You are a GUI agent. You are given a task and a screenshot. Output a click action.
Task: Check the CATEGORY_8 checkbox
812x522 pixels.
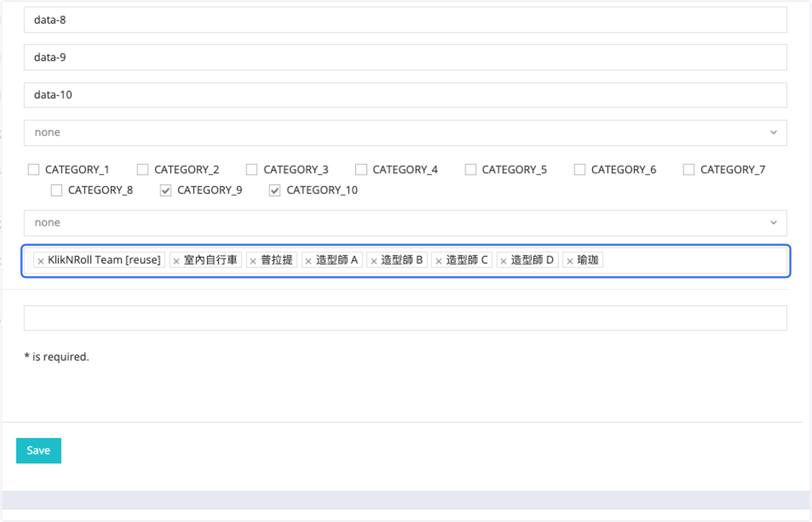point(56,191)
